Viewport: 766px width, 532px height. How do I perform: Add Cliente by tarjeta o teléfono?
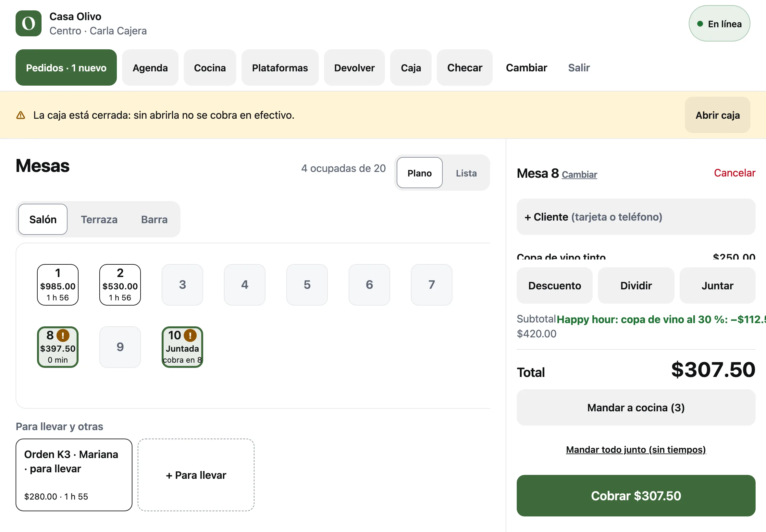tap(636, 217)
